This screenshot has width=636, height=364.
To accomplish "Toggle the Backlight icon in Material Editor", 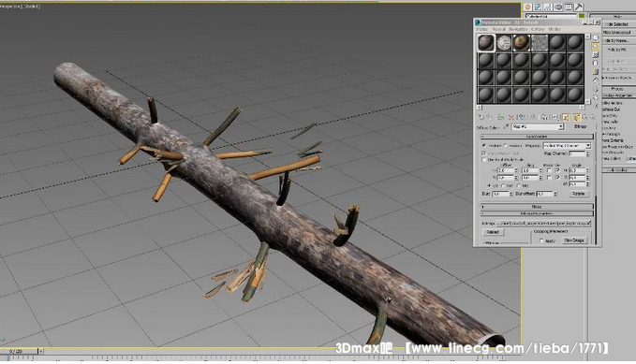I will [596, 46].
